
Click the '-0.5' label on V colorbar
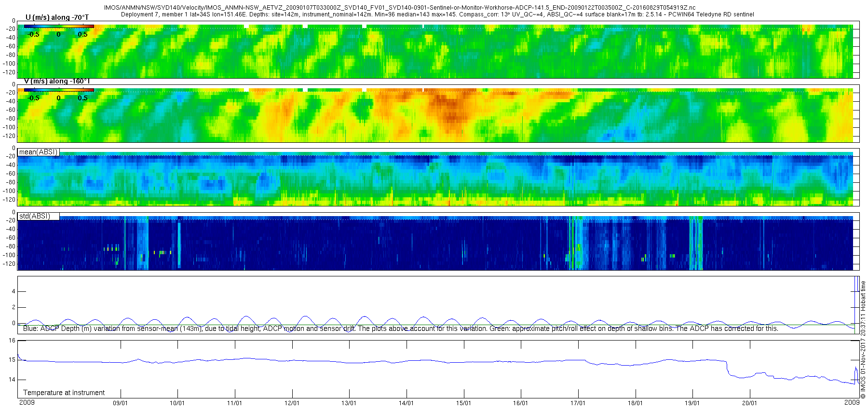pos(33,98)
